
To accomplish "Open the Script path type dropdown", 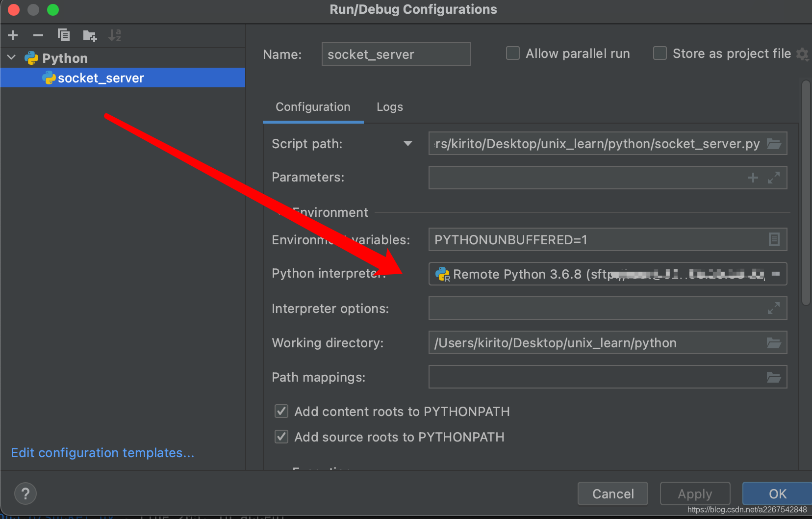I will click(x=407, y=144).
